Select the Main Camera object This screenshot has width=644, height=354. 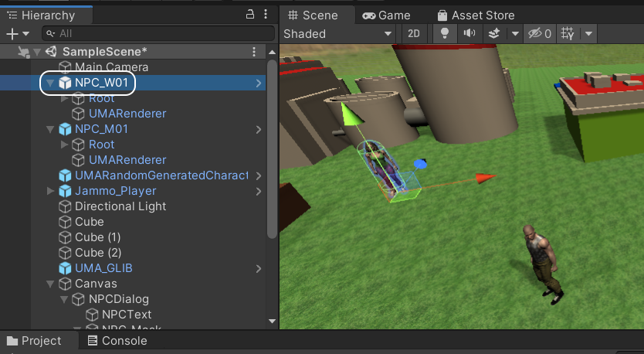click(x=111, y=67)
